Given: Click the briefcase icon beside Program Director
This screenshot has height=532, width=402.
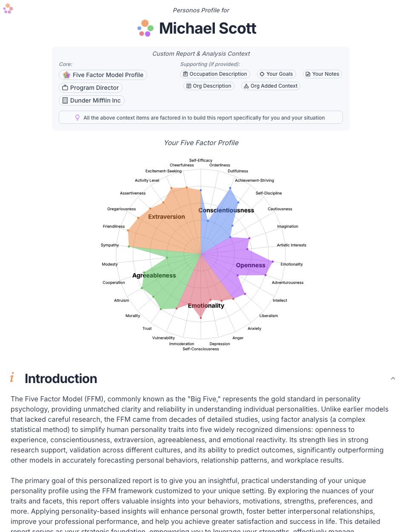Looking at the screenshot, I should (x=65, y=88).
